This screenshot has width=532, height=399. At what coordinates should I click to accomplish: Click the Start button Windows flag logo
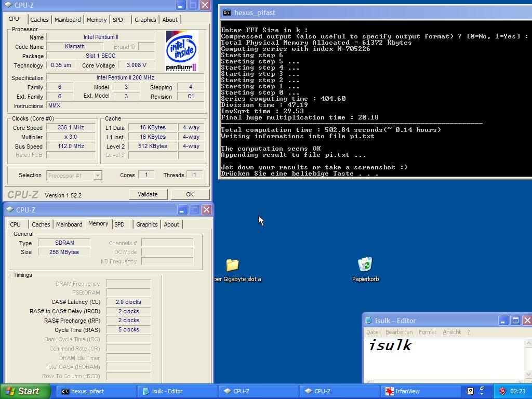point(10,391)
